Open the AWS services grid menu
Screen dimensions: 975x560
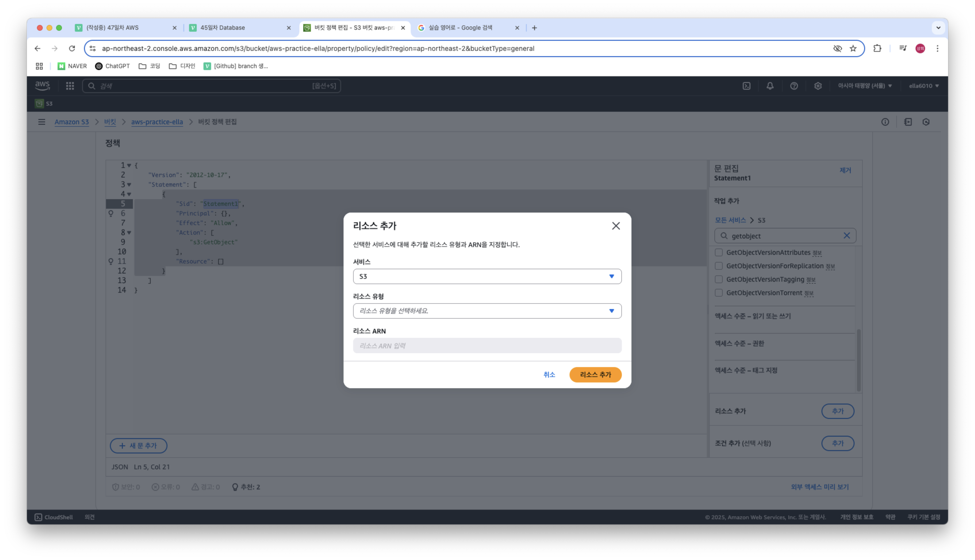pos(70,86)
